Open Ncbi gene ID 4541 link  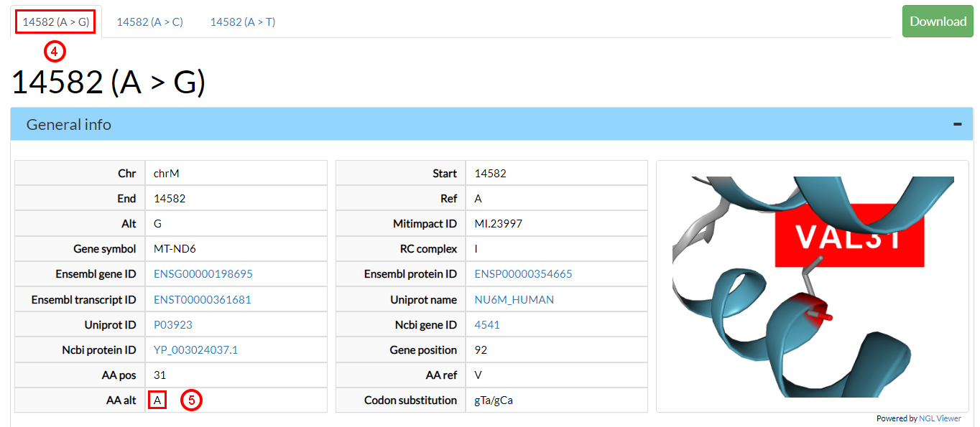[x=486, y=325]
